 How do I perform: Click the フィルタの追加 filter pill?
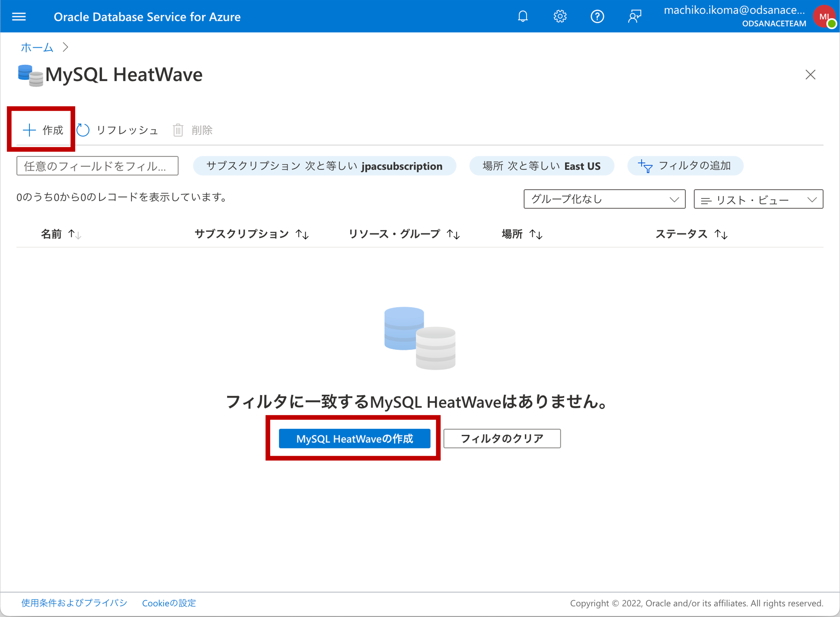click(685, 166)
